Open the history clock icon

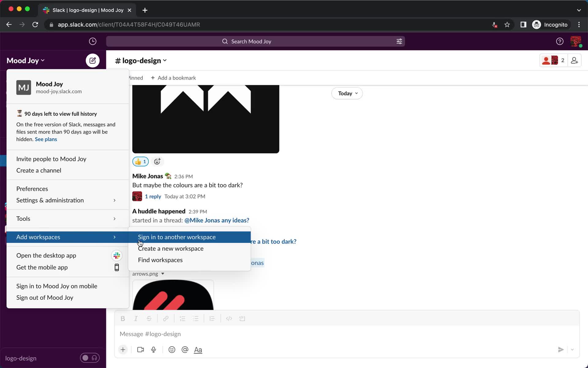click(92, 41)
